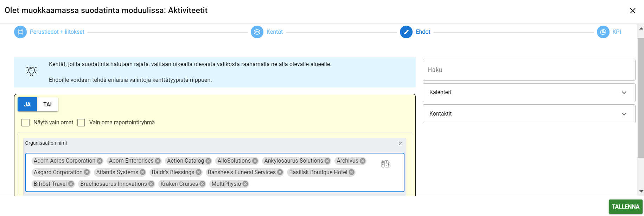Open the KPI step

[x=617, y=32]
